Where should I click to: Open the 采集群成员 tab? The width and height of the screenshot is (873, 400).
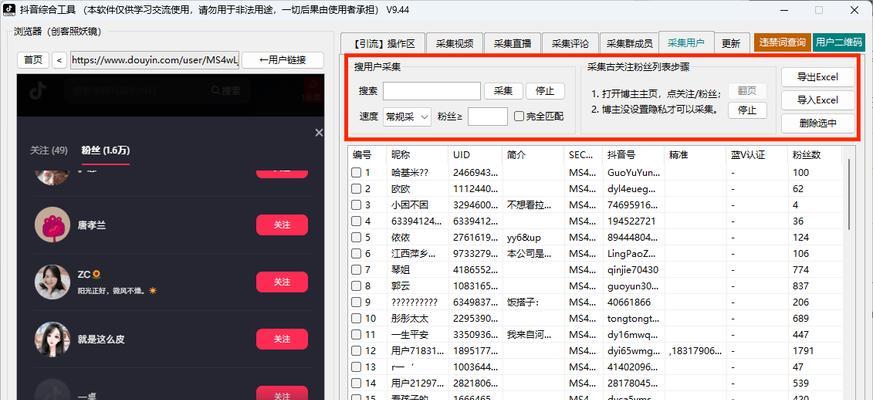629,43
